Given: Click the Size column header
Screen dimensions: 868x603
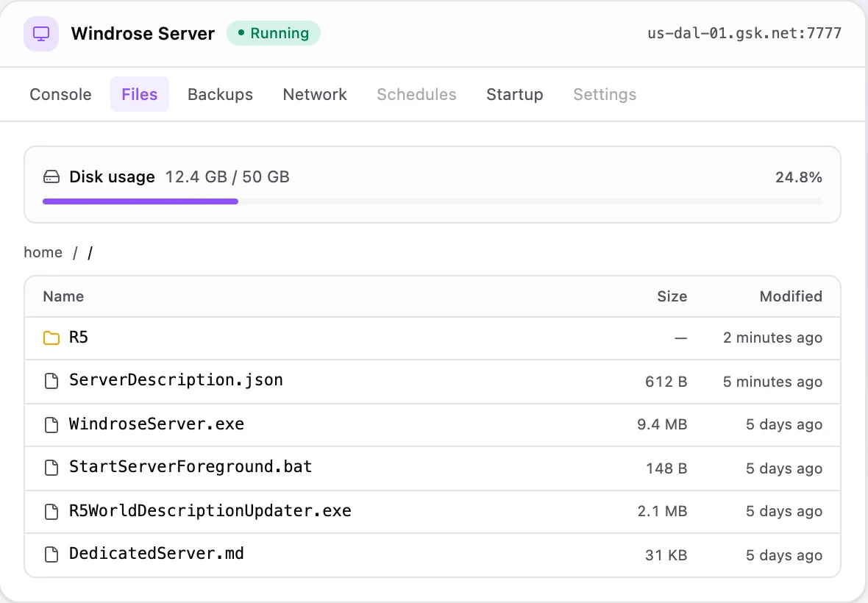Looking at the screenshot, I should tap(672, 296).
